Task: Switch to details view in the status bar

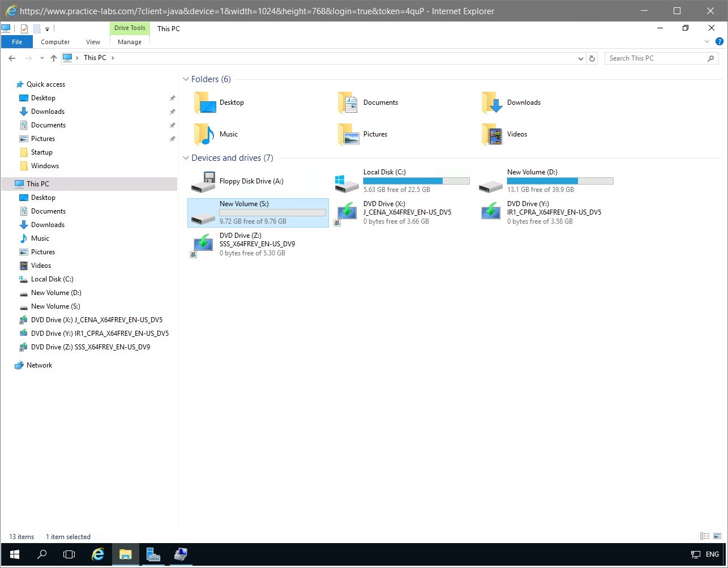Action: [705, 536]
